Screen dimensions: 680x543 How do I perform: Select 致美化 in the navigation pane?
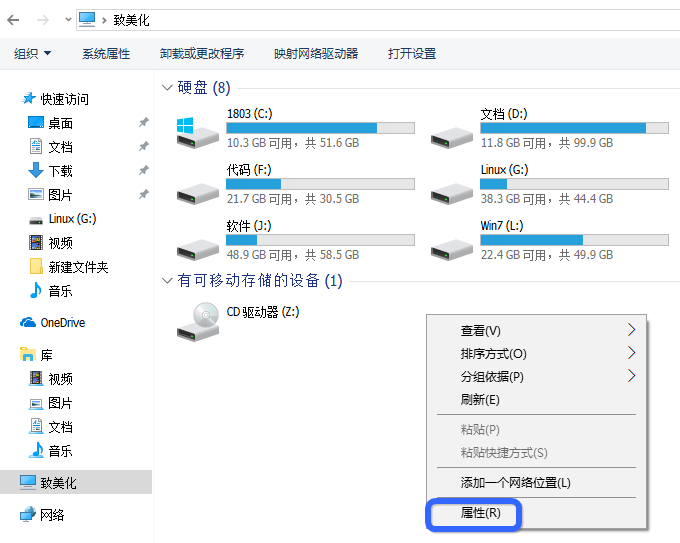(x=76, y=482)
